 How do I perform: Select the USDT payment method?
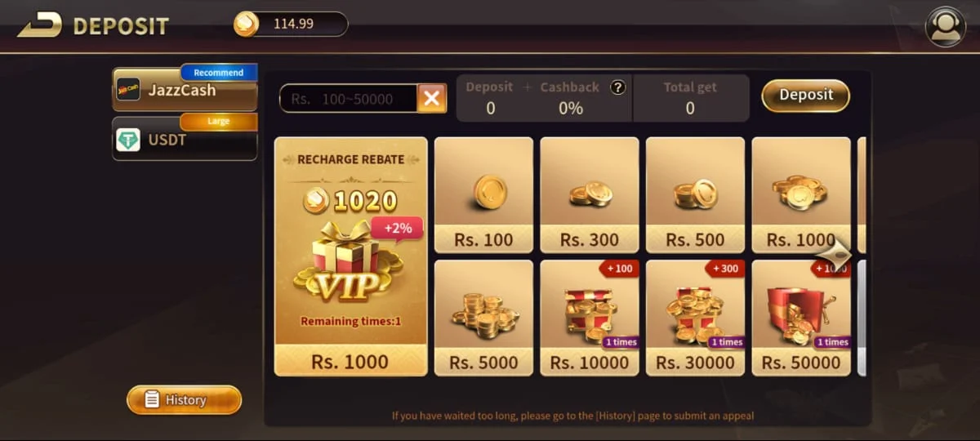(185, 139)
